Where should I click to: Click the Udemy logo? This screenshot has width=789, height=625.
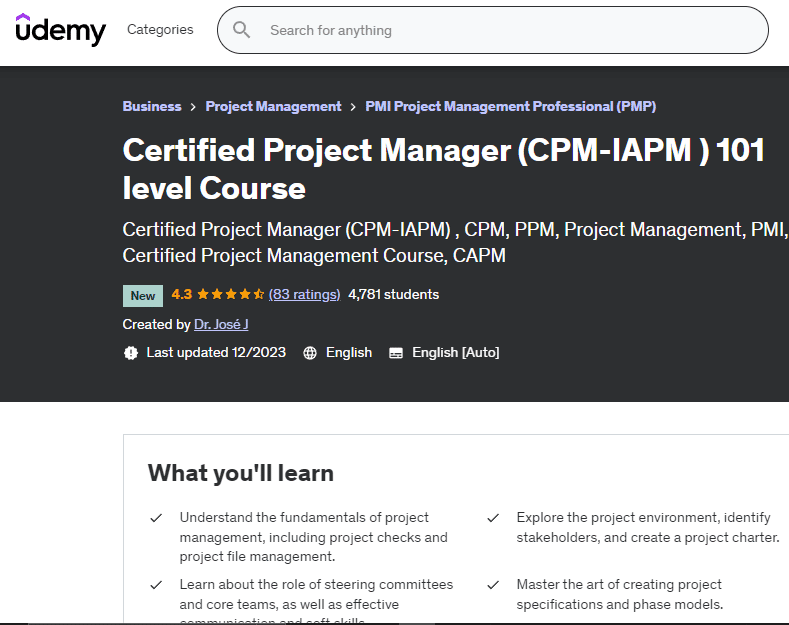(60, 30)
